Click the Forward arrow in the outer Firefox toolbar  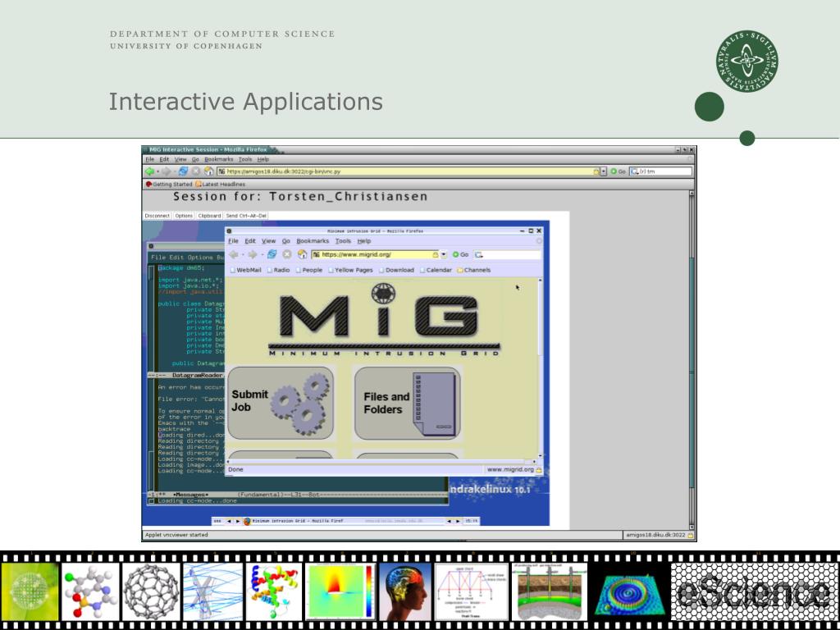click(x=166, y=171)
